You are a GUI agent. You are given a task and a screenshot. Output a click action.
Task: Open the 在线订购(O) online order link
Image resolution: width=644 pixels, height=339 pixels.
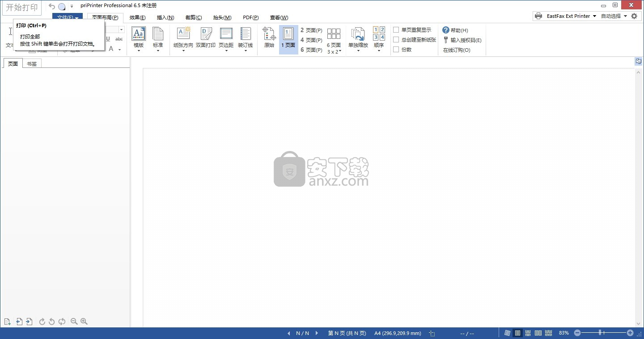457,50
